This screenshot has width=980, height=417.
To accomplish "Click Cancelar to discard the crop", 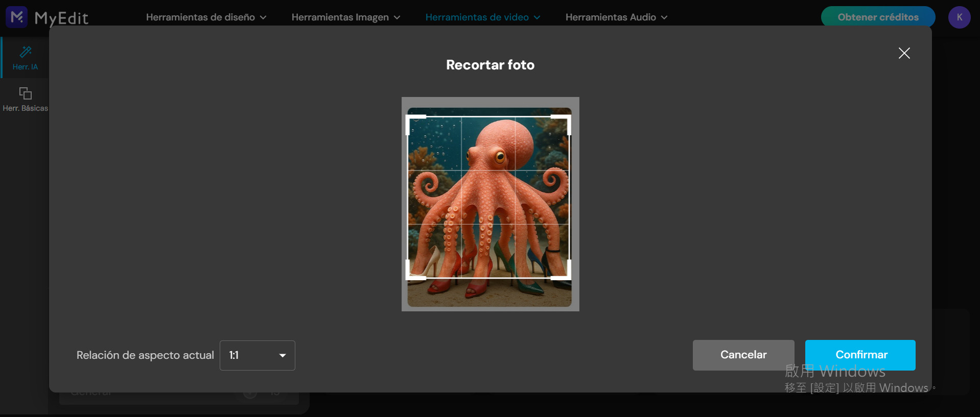I will pyautogui.click(x=743, y=355).
